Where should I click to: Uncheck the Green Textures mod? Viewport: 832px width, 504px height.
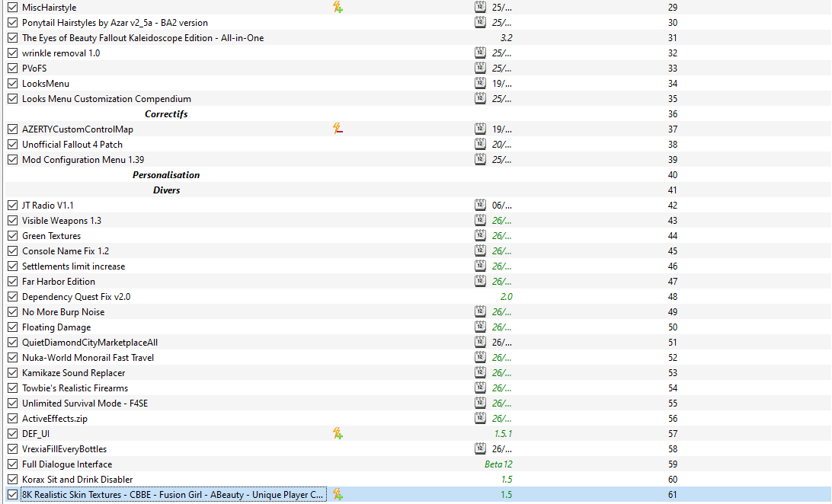click(x=13, y=236)
